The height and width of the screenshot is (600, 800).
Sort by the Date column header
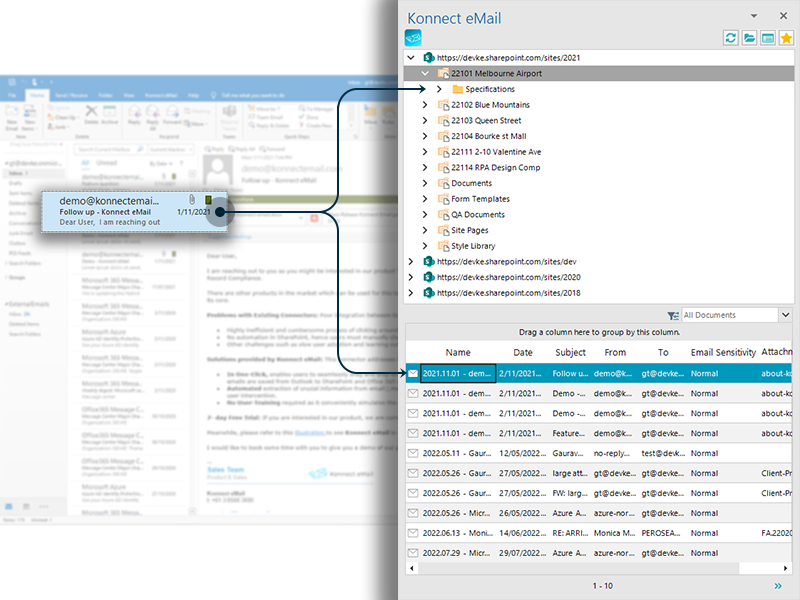523,353
